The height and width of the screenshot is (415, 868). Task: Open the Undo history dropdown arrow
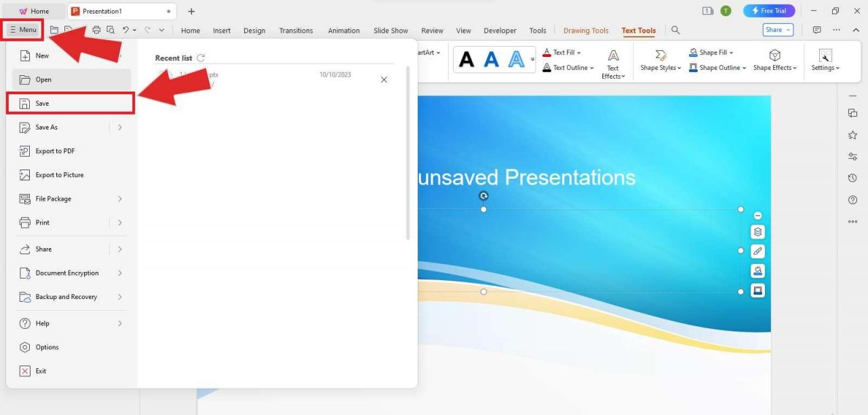135,30
